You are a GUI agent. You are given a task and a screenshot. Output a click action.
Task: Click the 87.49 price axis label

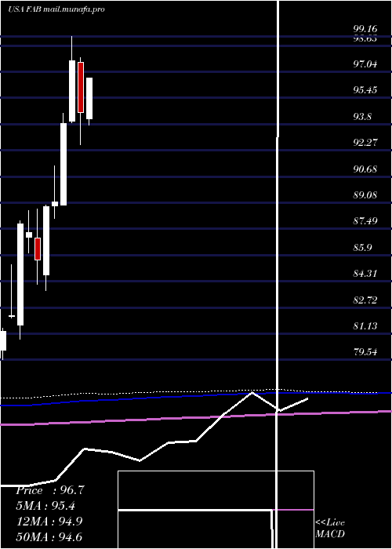coord(365,221)
